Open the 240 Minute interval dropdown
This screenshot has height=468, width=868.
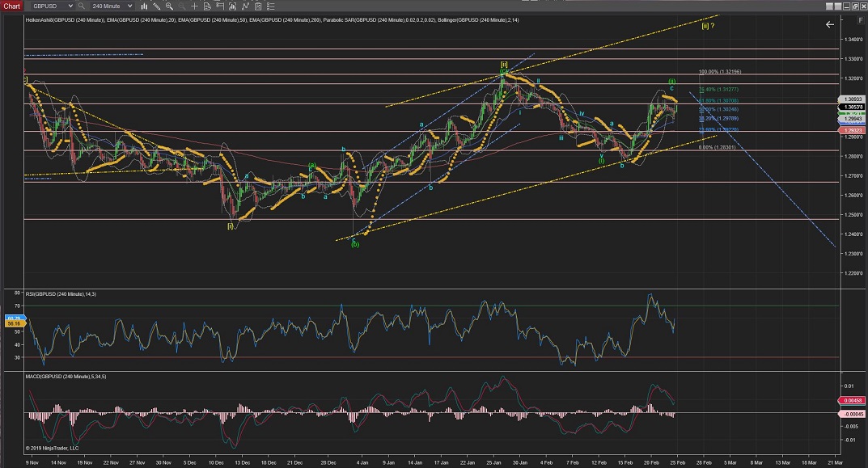112,6
